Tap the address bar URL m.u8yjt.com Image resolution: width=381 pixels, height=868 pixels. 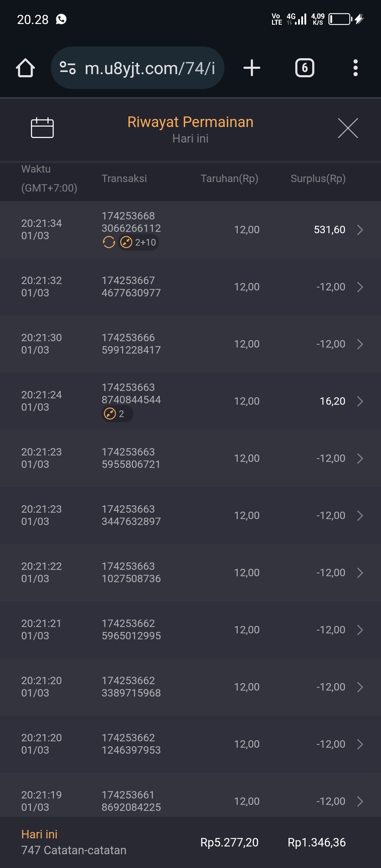coord(150,68)
